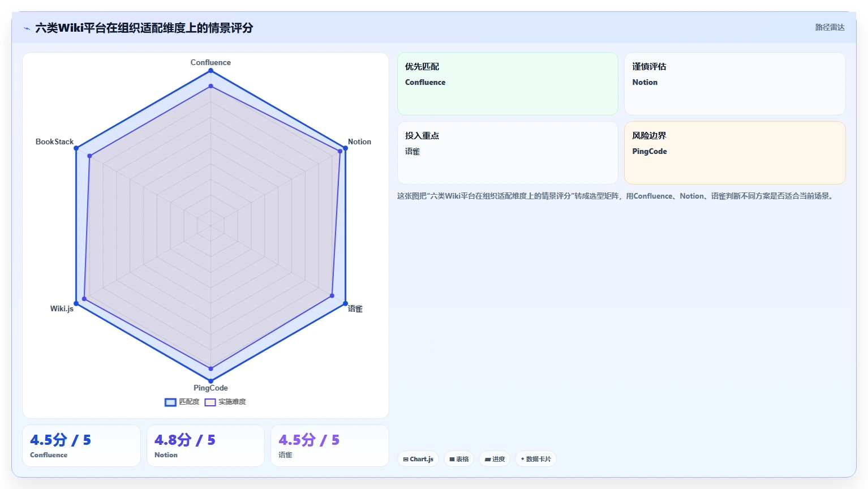Click inner 实施难度 point on 语雀 axis

point(332,295)
